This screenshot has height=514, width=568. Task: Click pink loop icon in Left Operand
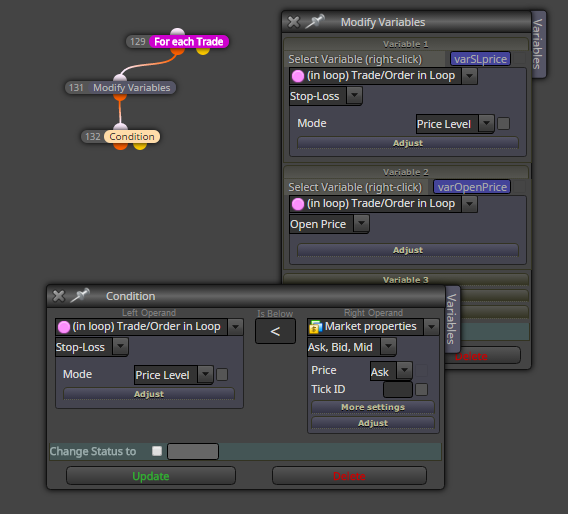coord(64,327)
